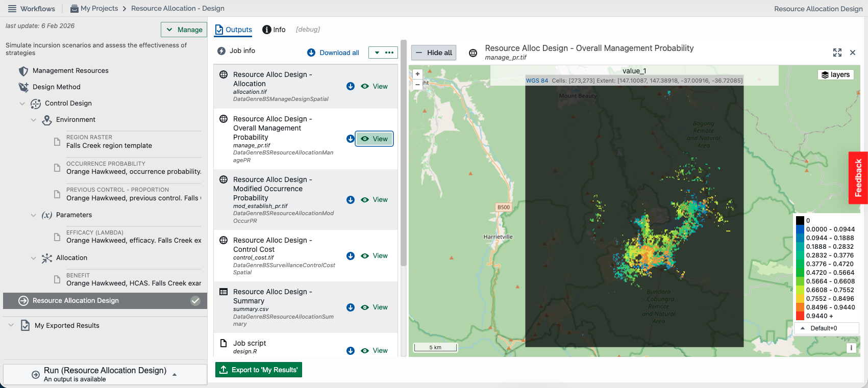868x388 pixels.
Task: Click Export to 'My Results' button
Action: coord(259,370)
